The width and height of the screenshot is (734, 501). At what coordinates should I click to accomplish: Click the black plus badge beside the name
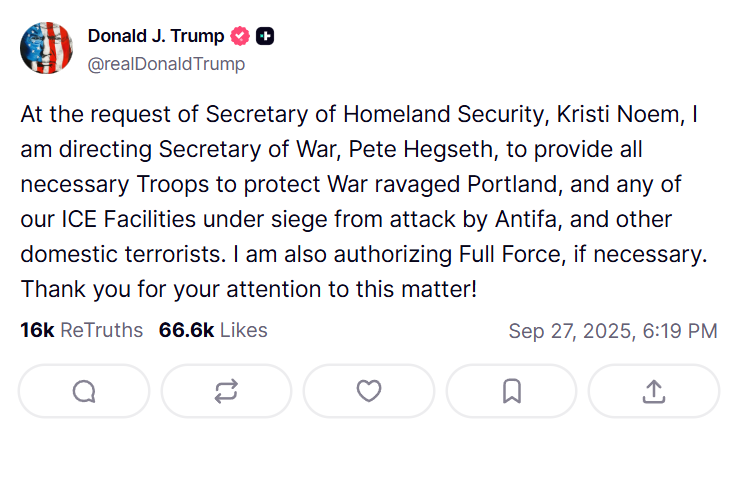click(265, 37)
